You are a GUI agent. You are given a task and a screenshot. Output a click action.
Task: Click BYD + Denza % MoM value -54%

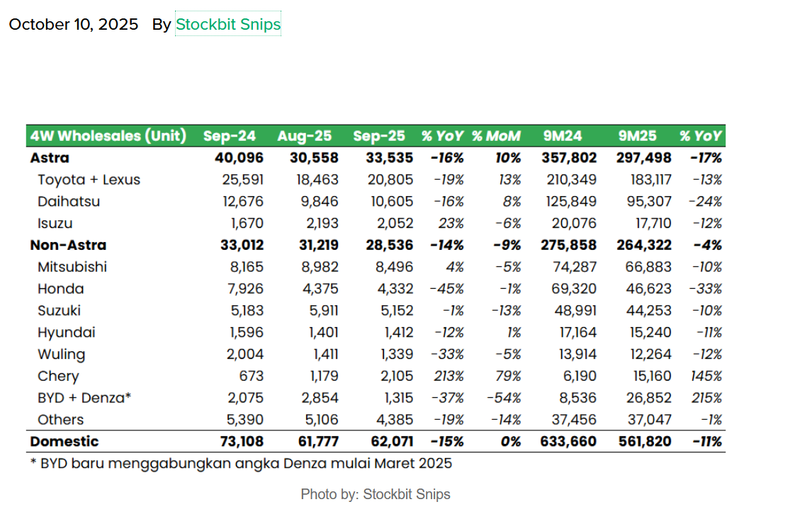pyautogui.click(x=503, y=397)
